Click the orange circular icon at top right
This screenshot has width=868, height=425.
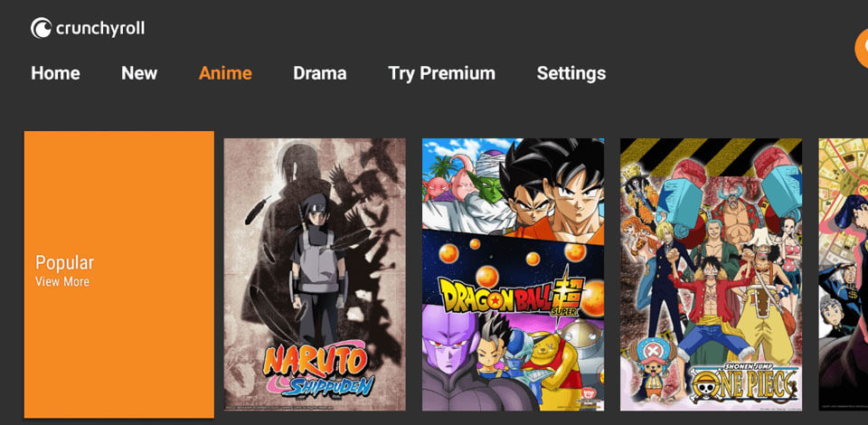pos(862,49)
